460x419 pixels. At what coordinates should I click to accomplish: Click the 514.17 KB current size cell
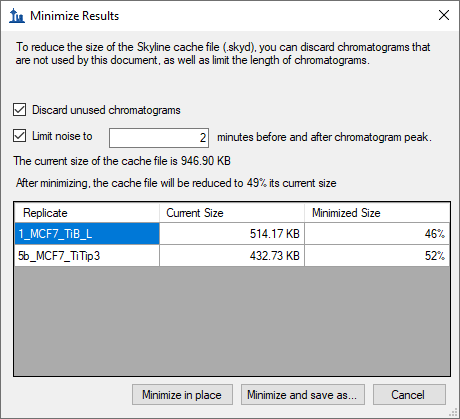(232, 234)
